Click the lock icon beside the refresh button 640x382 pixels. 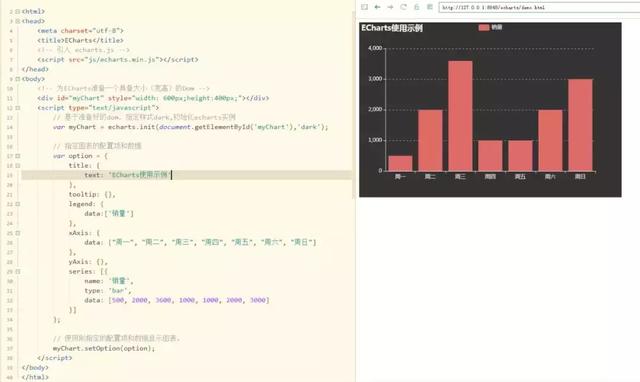(x=416, y=7)
